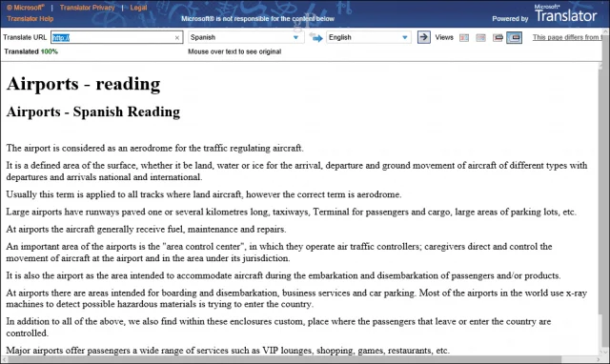Clear the Translate URL field with the X

(177, 38)
